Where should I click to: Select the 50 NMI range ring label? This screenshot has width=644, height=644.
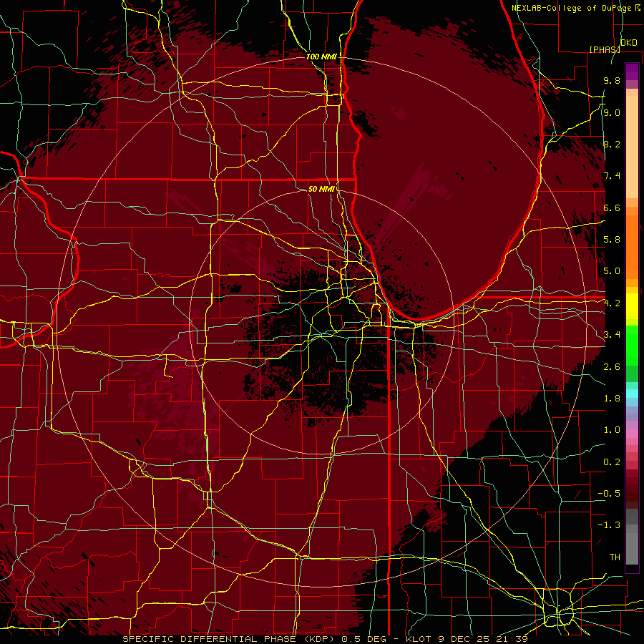tap(321, 189)
